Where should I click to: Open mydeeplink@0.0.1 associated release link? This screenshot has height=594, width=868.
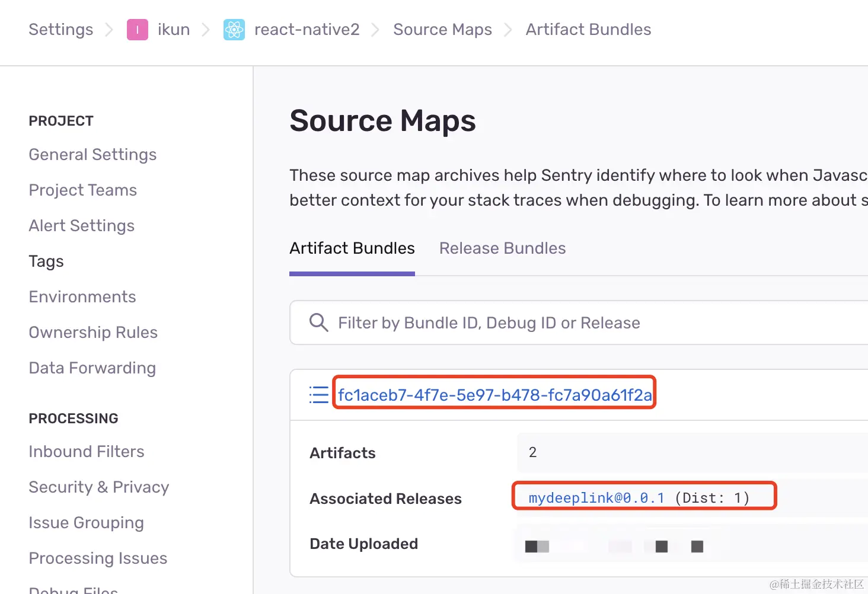596,498
